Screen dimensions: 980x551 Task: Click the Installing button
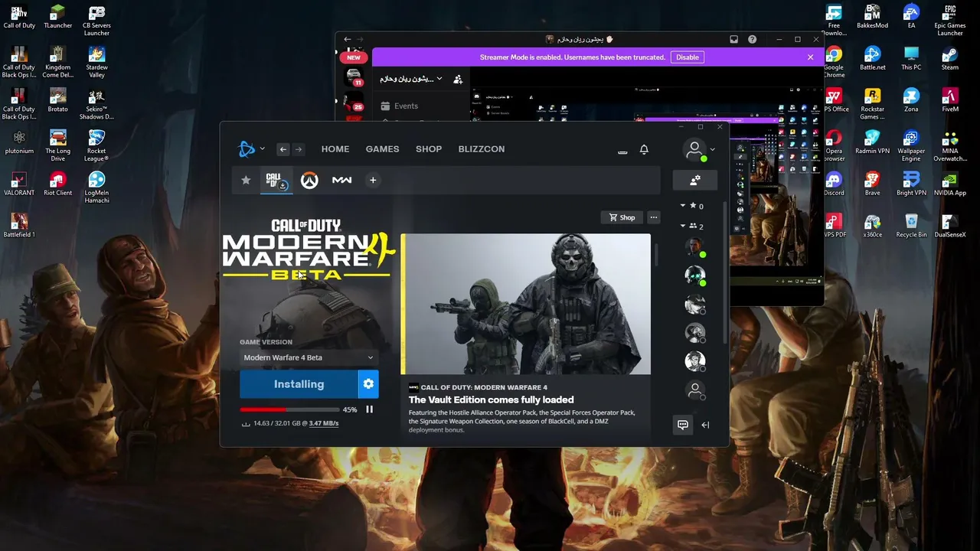coord(299,384)
